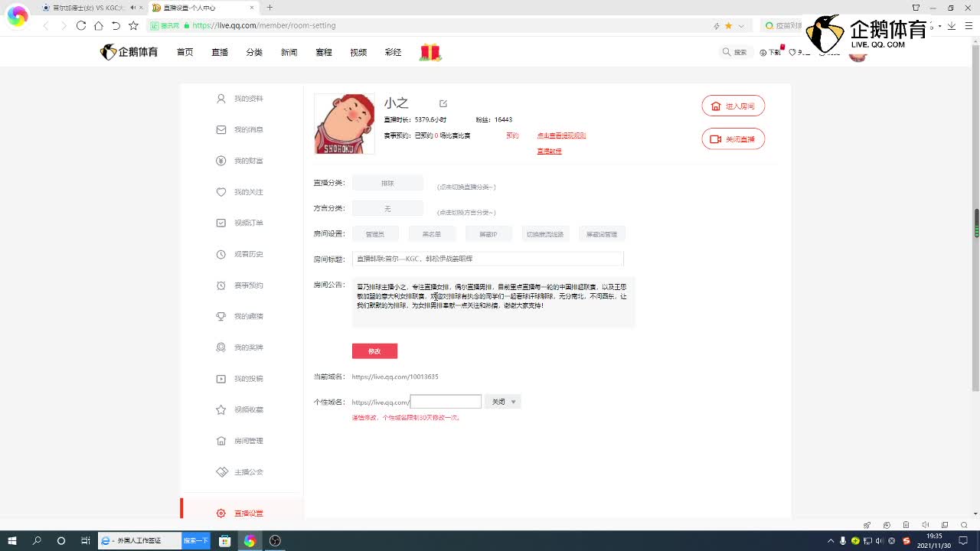This screenshot has height=551, width=980.
Task: Click the bookmark star icon beside home
Action: 133,25
